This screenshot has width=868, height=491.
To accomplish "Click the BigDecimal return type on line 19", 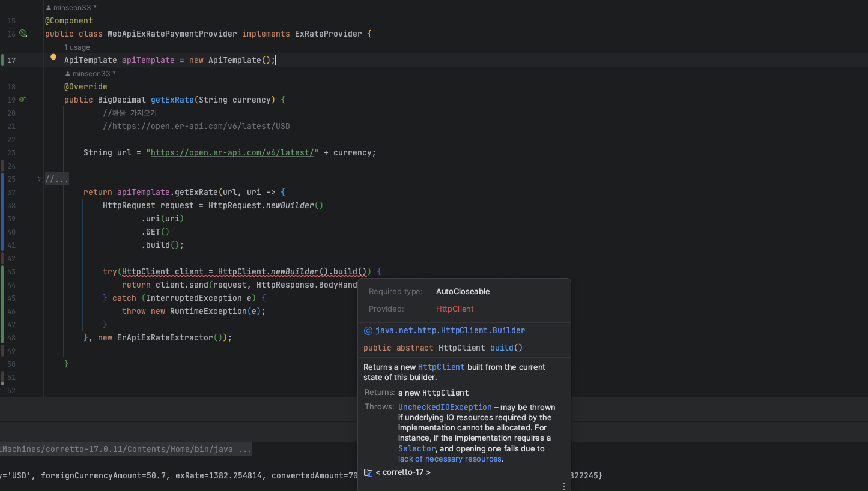I will [122, 100].
